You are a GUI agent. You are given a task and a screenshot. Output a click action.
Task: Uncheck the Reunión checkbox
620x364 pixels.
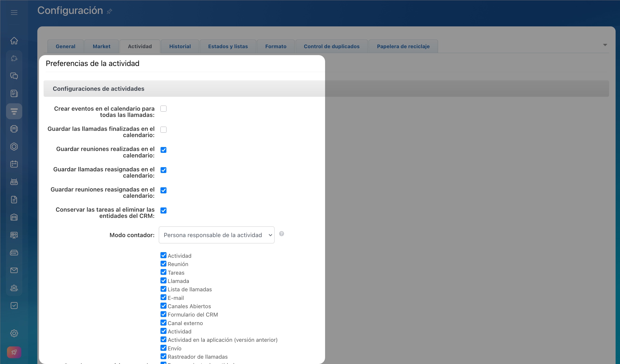(x=163, y=264)
